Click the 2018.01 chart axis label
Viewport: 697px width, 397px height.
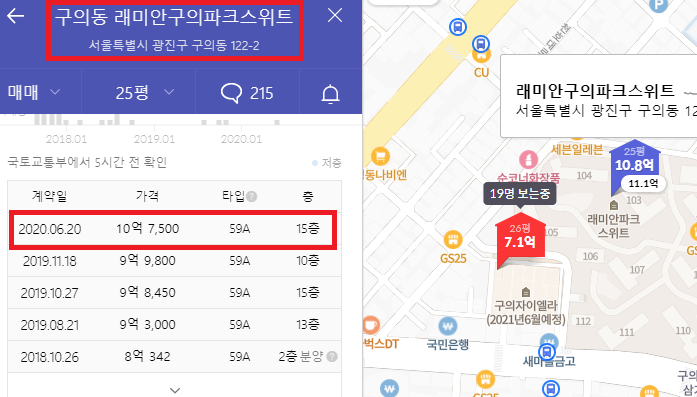click(x=66, y=139)
